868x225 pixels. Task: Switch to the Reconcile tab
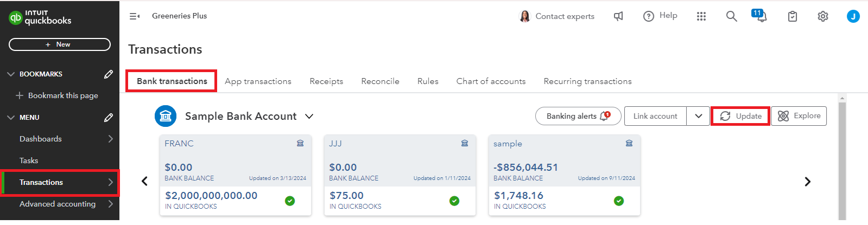[380, 81]
